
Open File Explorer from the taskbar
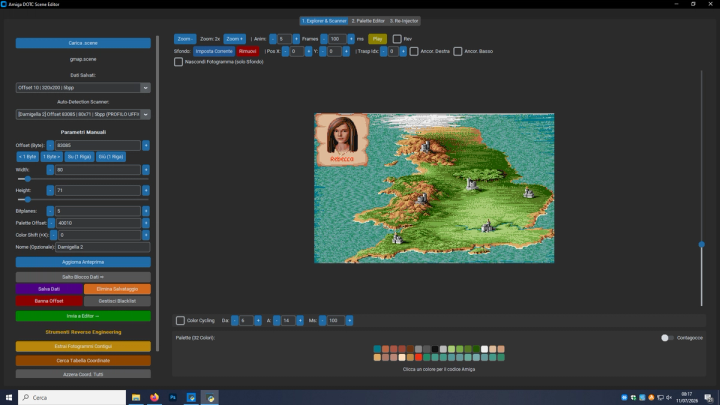136,397
